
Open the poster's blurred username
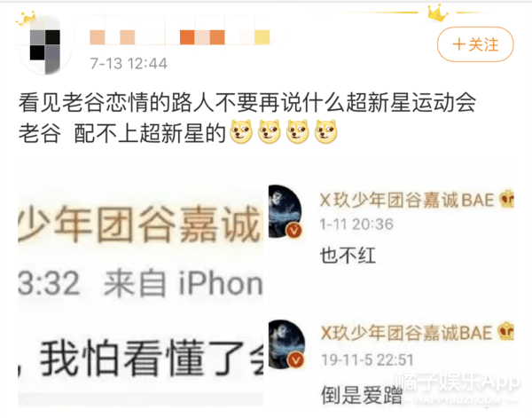[x=180, y=37]
